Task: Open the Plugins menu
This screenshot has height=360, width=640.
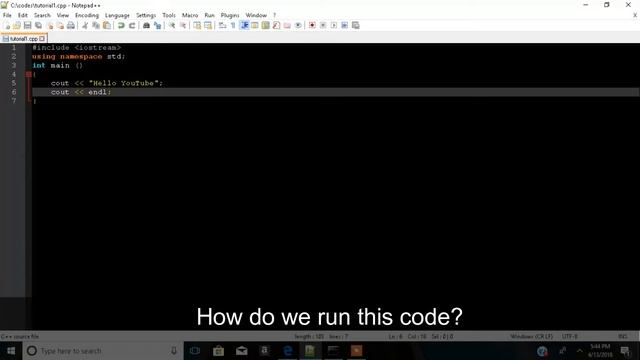Action: (x=230, y=15)
